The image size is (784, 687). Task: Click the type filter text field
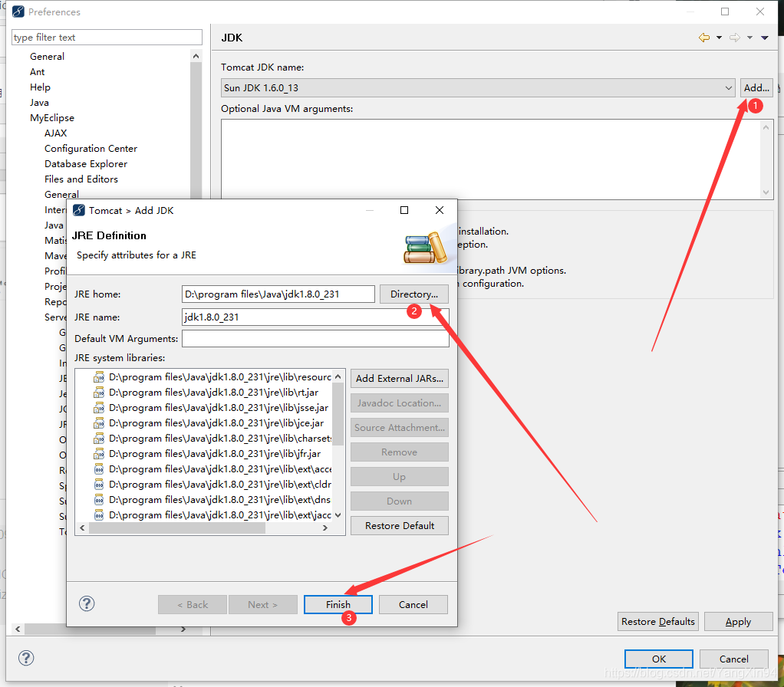tap(107, 38)
